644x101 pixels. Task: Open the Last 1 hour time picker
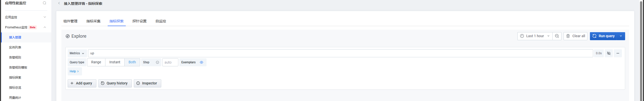coord(535,36)
